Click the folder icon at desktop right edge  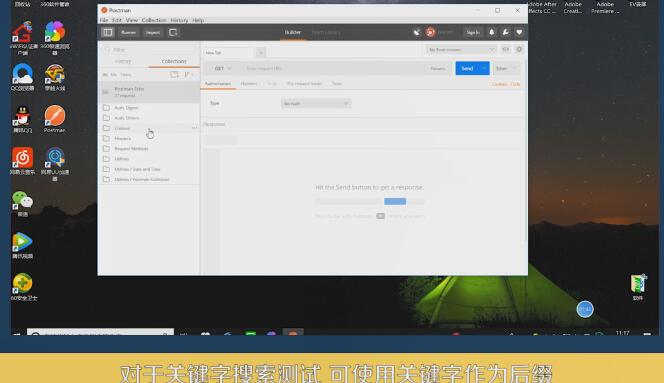(x=638, y=287)
